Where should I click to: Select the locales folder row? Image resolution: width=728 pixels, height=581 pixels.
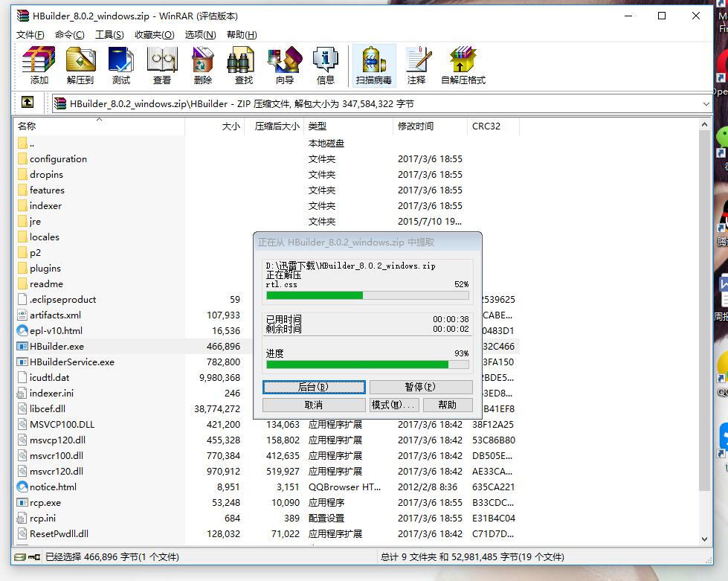click(x=266, y=237)
